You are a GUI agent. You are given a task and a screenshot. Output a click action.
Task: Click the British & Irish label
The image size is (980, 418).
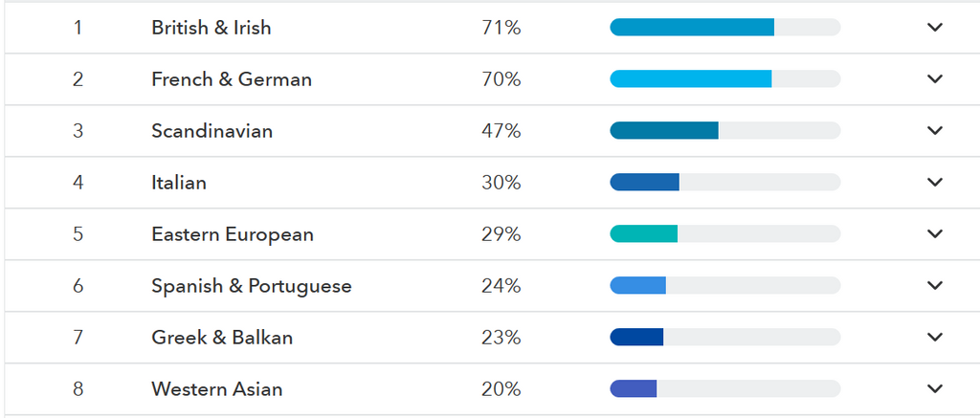[x=211, y=28]
